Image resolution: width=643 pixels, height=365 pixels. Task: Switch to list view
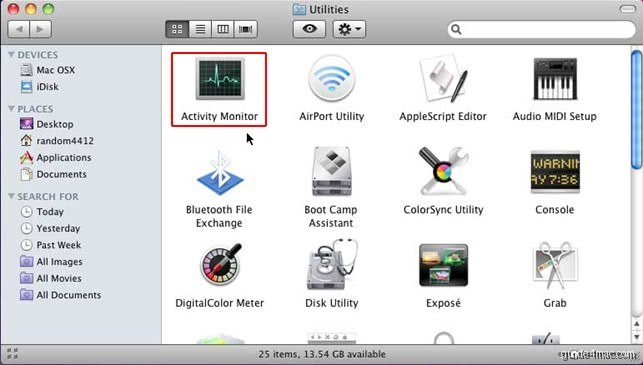tap(200, 29)
